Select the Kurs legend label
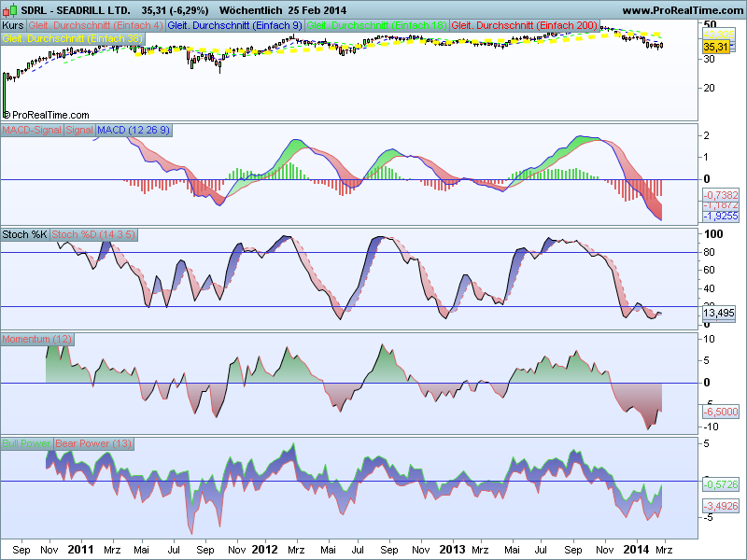The image size is (747, 560). pos(13,25)
